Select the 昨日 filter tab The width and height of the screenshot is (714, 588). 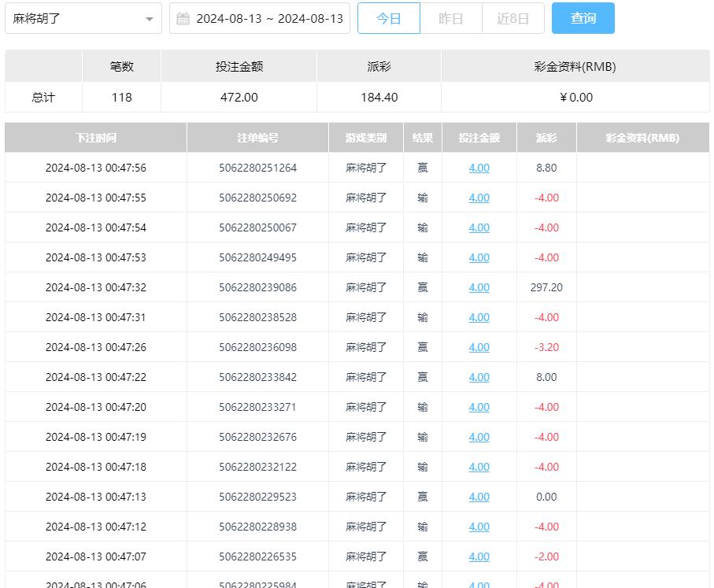point(450,18)
